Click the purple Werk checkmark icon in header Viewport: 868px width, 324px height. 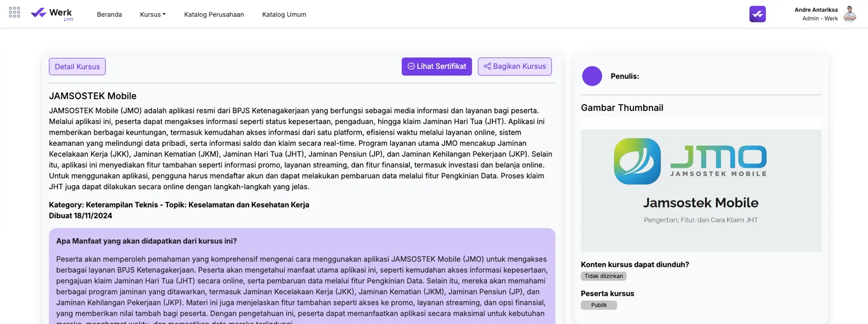pos(757,14)
